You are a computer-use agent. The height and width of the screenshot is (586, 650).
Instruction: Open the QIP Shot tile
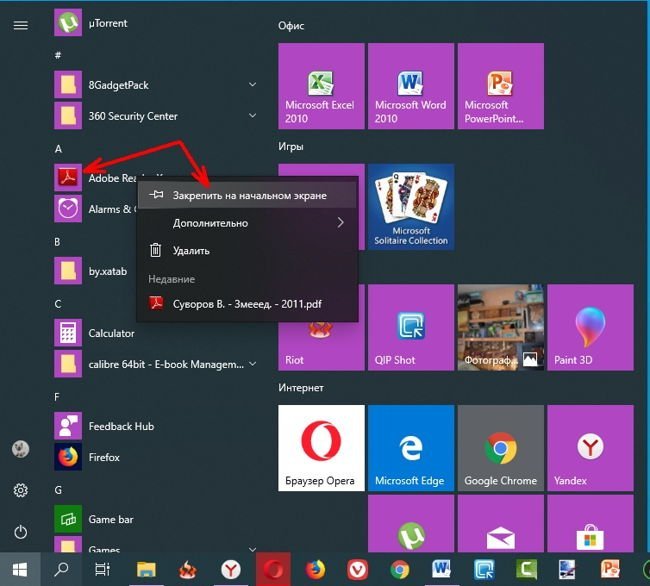[411, 327]
